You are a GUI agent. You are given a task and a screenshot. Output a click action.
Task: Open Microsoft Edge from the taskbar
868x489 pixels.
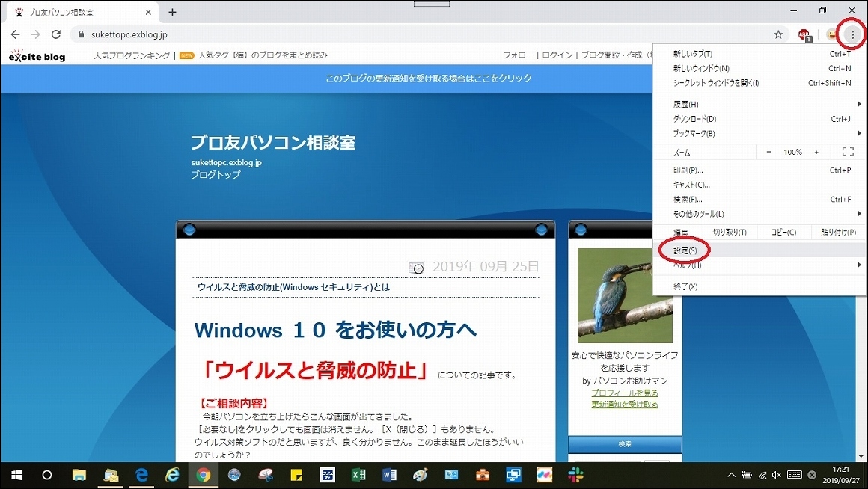pyautogui.click(x=141, y=476)
